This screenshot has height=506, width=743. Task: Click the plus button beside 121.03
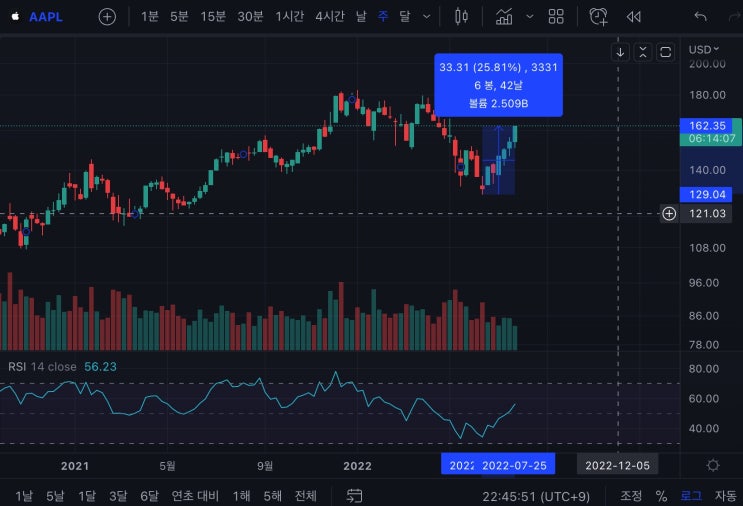[x=669, y=214]
